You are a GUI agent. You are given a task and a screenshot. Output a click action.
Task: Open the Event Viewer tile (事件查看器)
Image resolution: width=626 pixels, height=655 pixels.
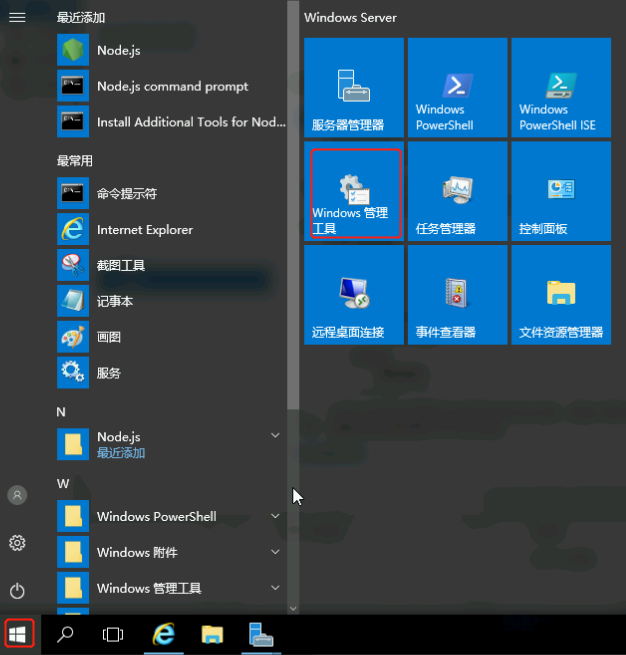(457, 294)
